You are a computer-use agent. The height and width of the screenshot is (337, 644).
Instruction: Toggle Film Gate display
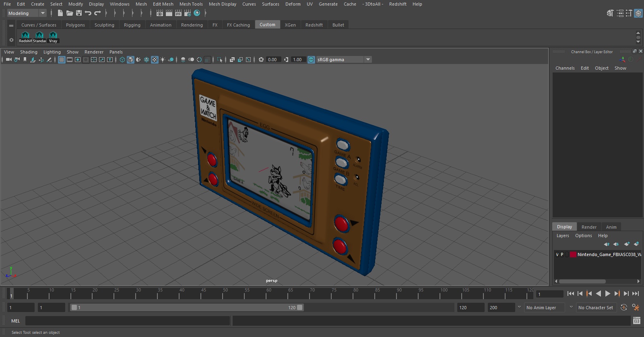click(x=70, y=60)
